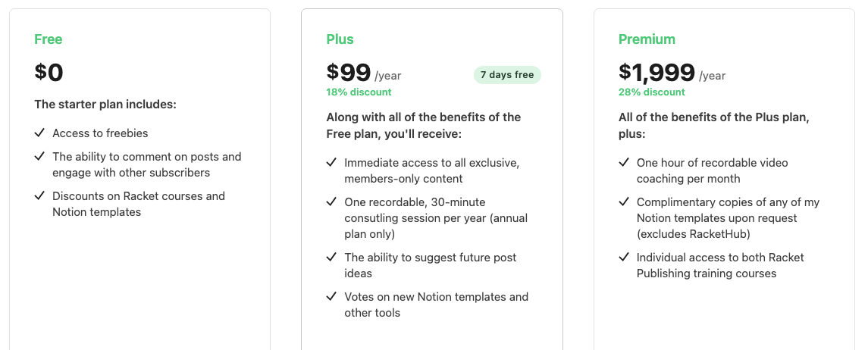The image size is (868, 350).
Task: Click the $1,999 per year price
Action: 672,73
